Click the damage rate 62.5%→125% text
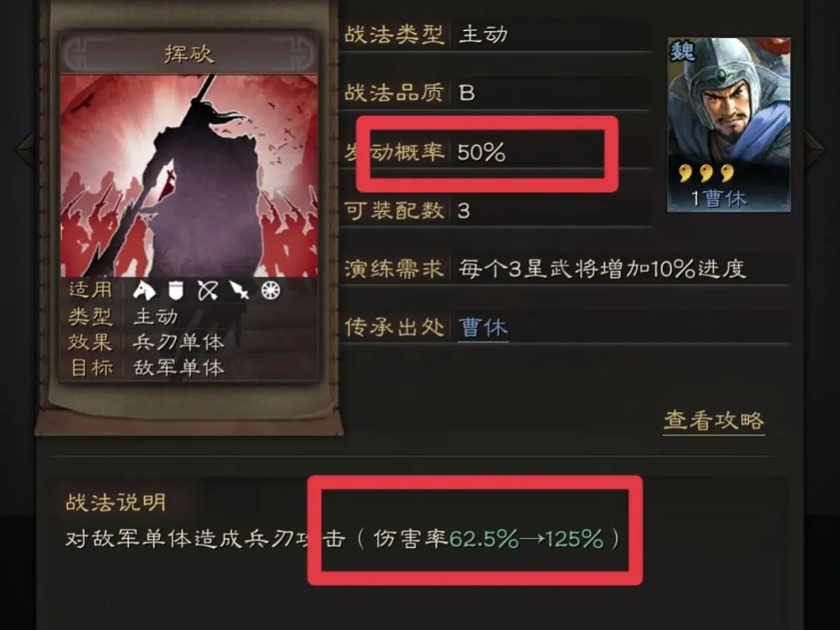 [x=526, y=538]
